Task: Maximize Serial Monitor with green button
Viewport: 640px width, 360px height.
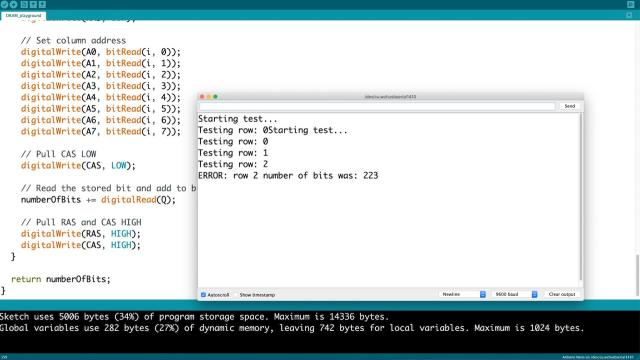Action: (x=216, y=97)
